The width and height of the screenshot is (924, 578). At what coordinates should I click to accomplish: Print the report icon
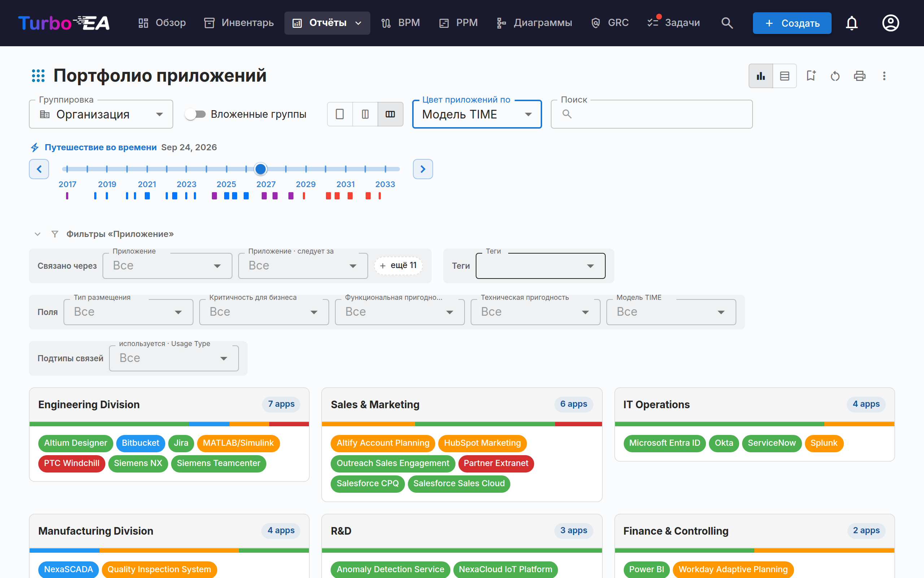860,76
